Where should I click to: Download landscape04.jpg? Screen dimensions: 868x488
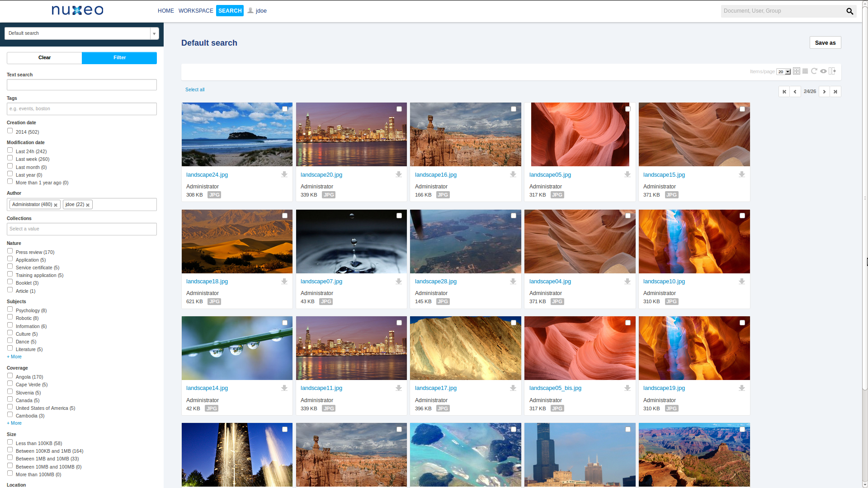click(627, 282)
